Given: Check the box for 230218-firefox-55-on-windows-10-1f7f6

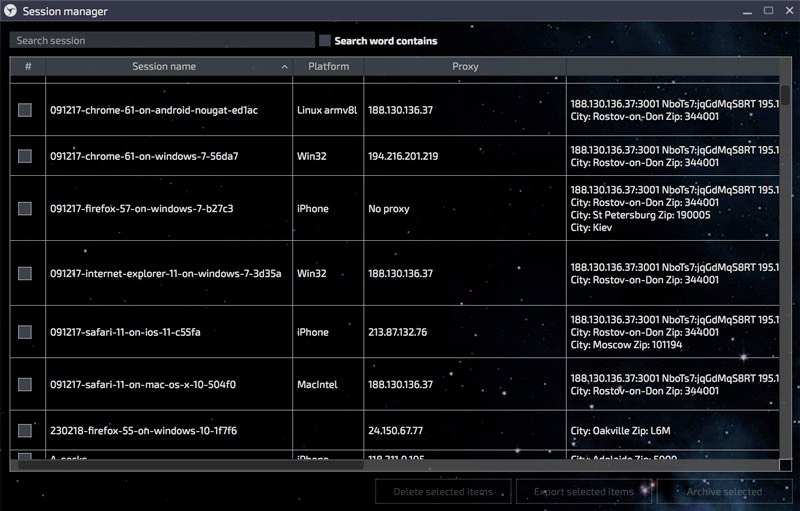Looking at the screenshot, I should tap(25, 430).
